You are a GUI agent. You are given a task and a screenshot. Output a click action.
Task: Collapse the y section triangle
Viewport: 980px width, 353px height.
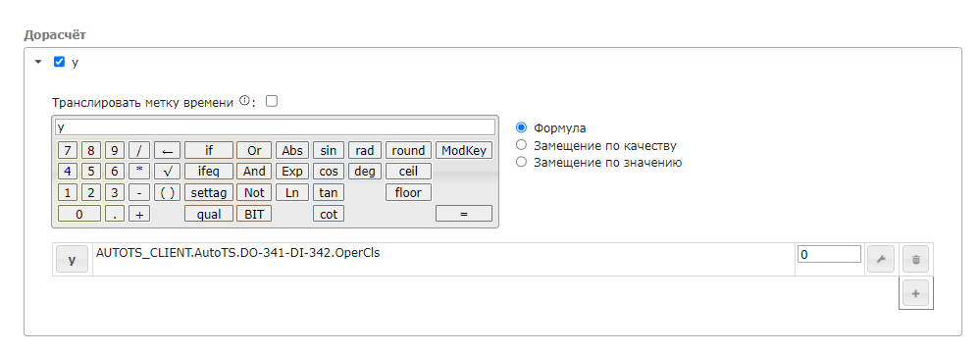click(x=38, y=62)
